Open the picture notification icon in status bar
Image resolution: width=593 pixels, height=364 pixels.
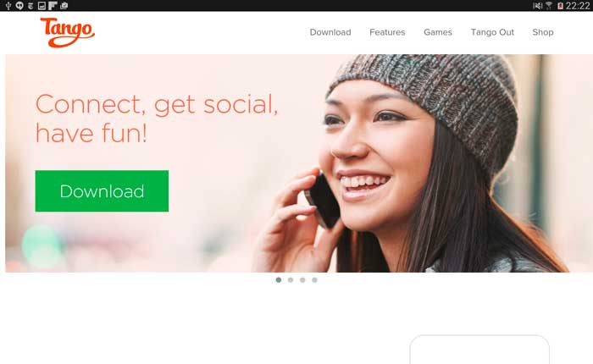42,6
